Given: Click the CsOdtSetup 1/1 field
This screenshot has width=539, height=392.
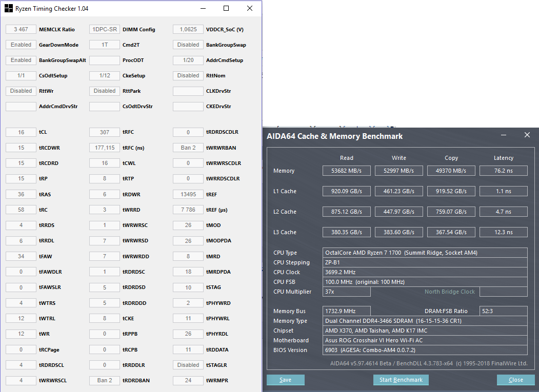Looking at the screenshot, I should (x=21, y=76).
